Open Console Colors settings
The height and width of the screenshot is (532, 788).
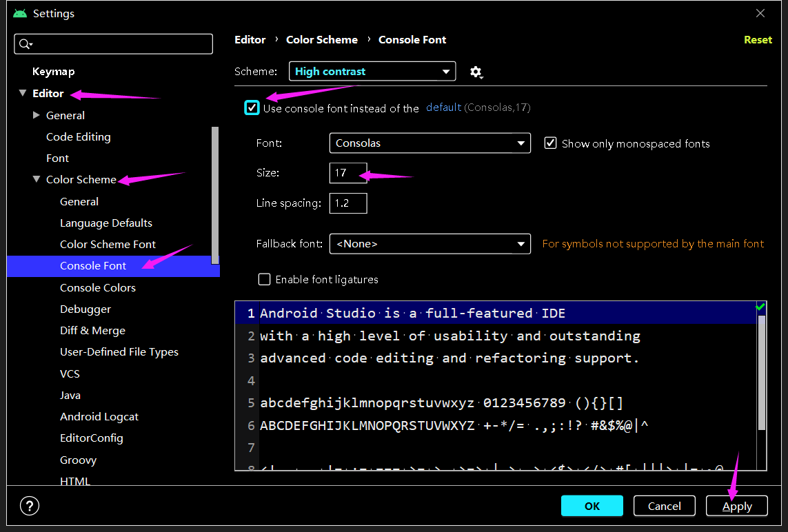[x=97, y=288]
